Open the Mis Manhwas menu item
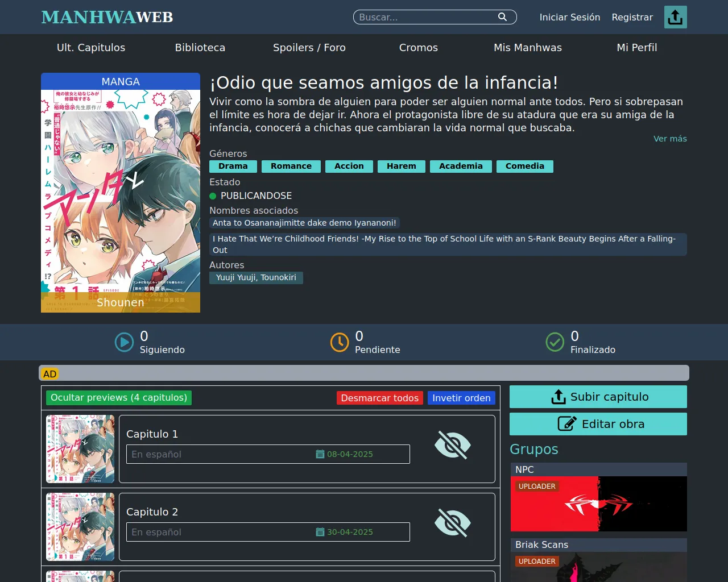 (x=528, y=48)
